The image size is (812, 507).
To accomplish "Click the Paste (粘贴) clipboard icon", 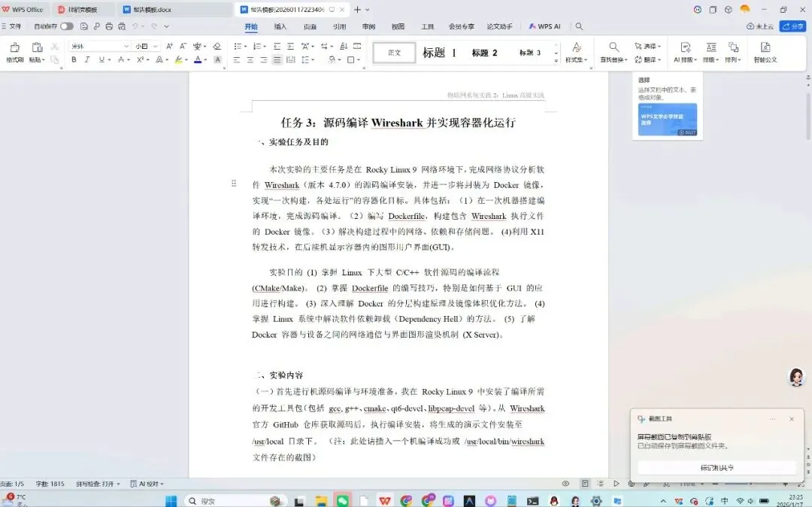I will 37,47.
